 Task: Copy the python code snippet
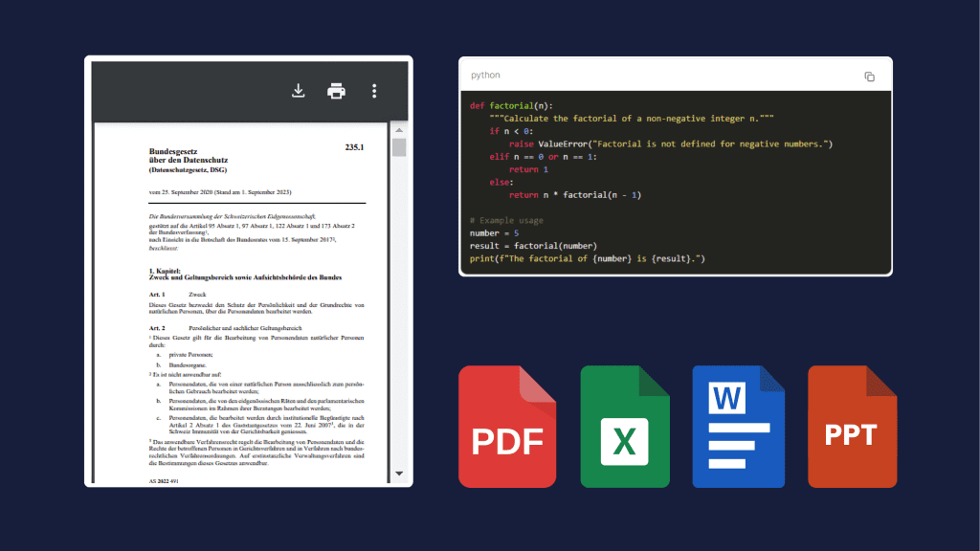pos(869,77)
